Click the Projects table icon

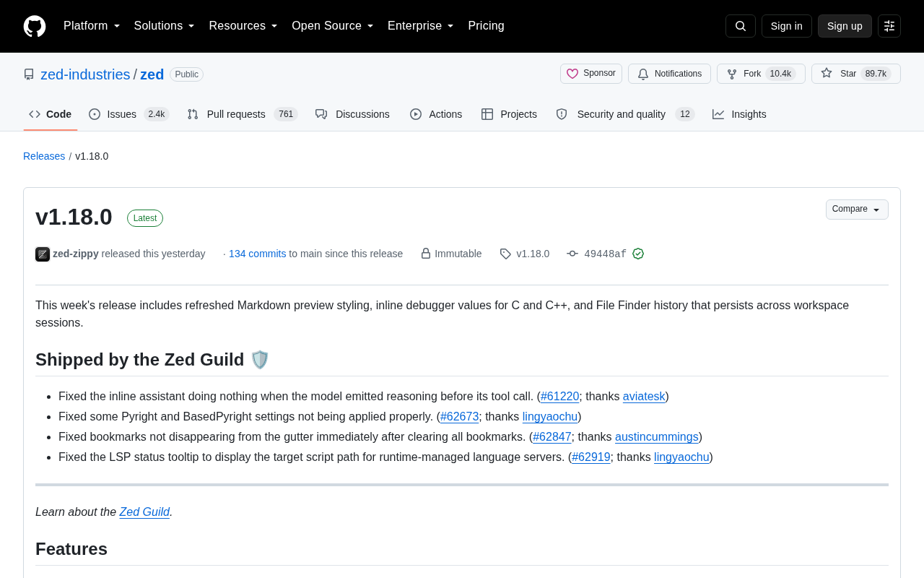click(487, 114)
